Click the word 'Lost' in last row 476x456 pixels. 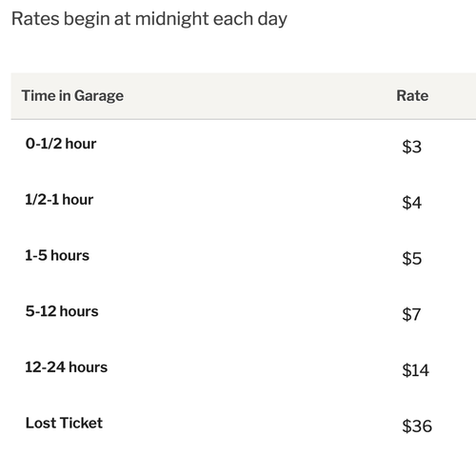[x=41, y=423]
